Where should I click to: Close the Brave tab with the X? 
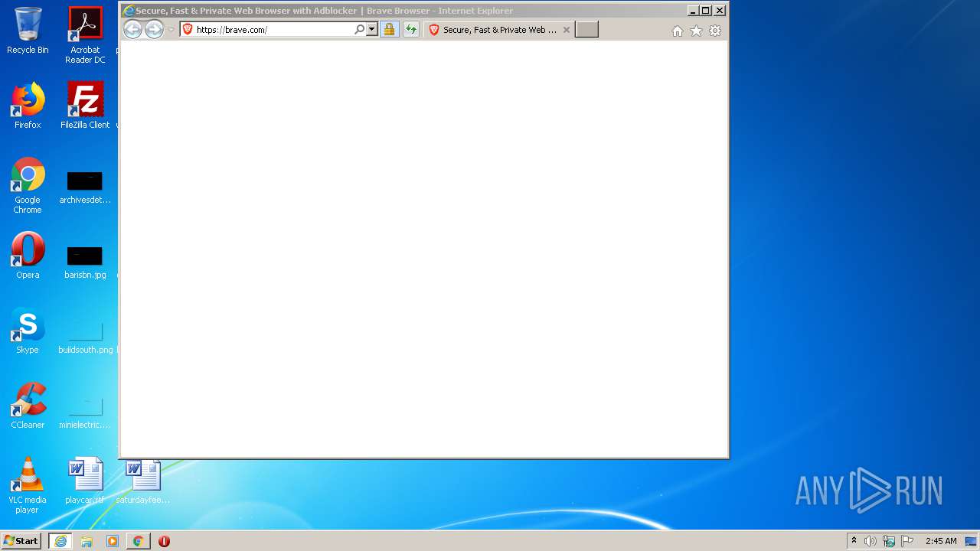pyautogui.click(x=567, y=30)
